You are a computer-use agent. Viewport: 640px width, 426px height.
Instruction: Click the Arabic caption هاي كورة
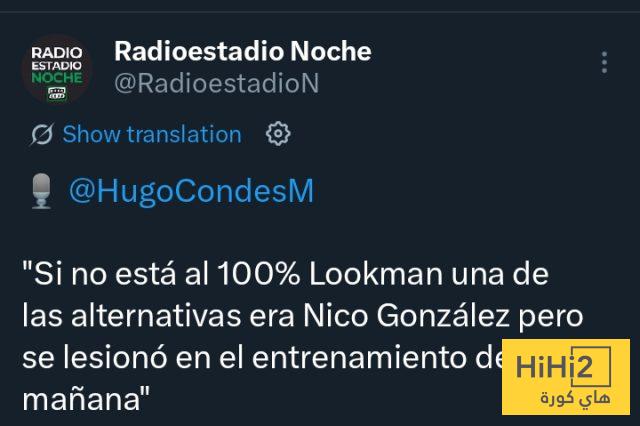pyautogui.click(x=576, y=398)
